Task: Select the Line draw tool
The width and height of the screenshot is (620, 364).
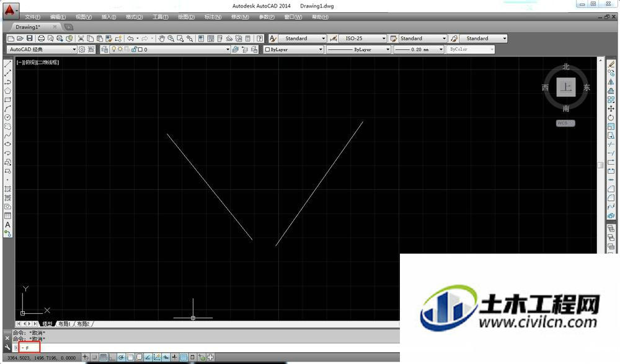Action: point(7,64)
